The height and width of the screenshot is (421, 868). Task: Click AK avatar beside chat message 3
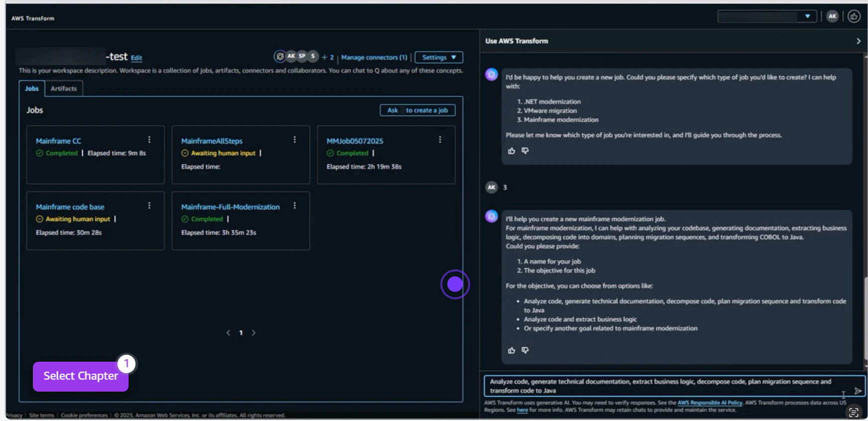pos(492,187)
